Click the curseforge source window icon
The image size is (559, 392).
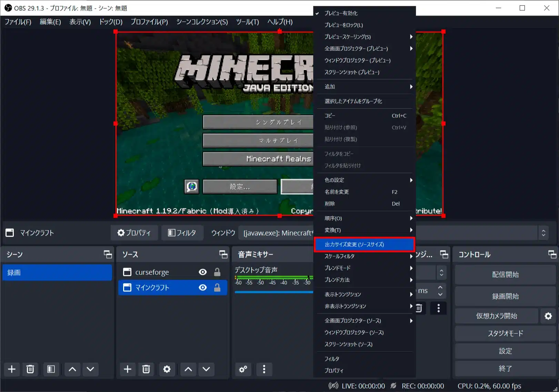point(127,272)
